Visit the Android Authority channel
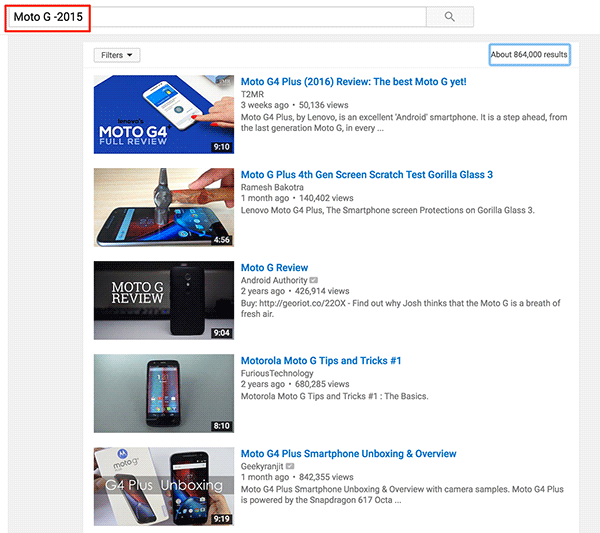 click(274, 280)
